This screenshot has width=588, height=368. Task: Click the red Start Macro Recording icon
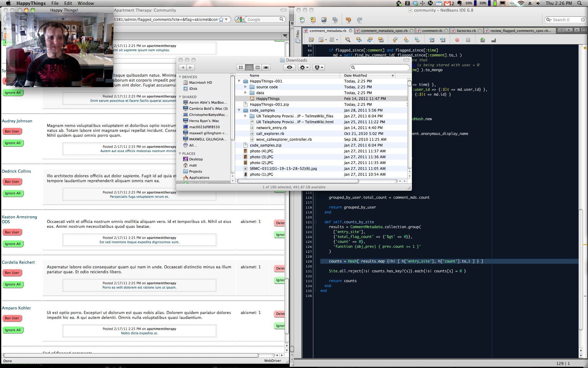(457, 40)
